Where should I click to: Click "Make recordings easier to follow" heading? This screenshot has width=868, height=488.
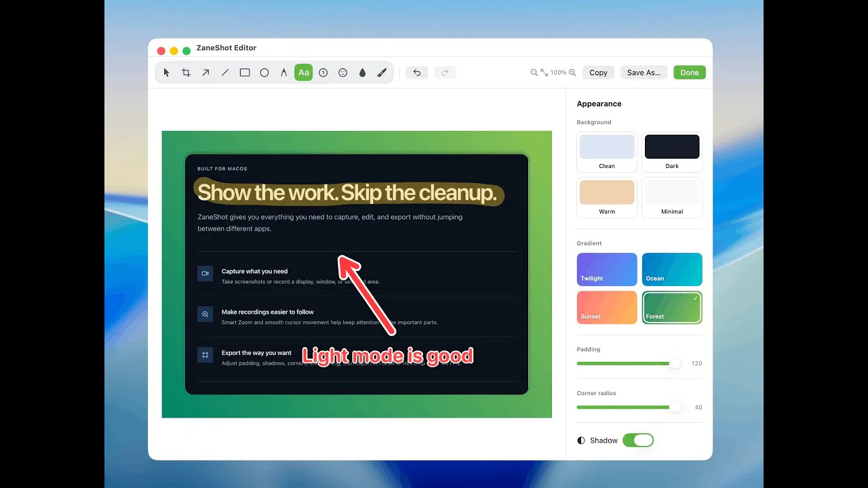[268, 312]
